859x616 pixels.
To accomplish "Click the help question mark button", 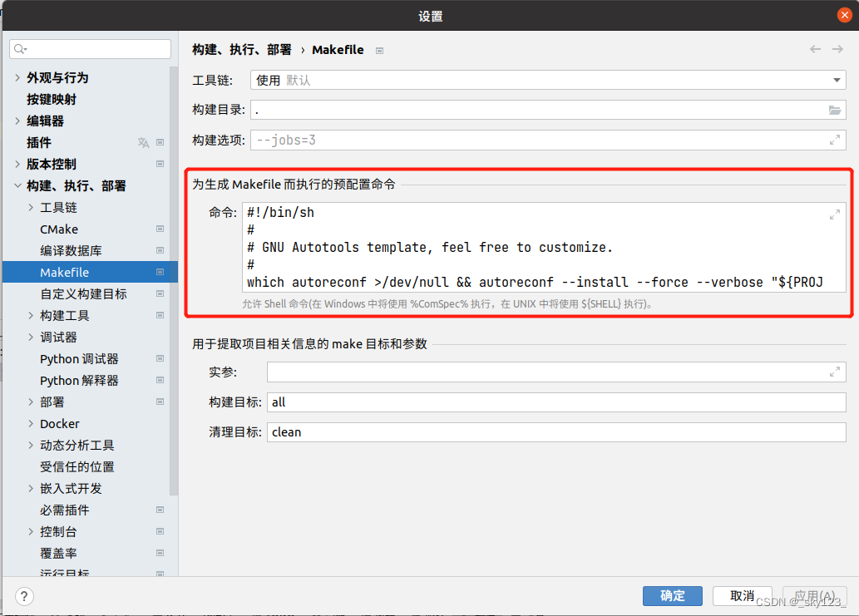I will pos(25,596).
